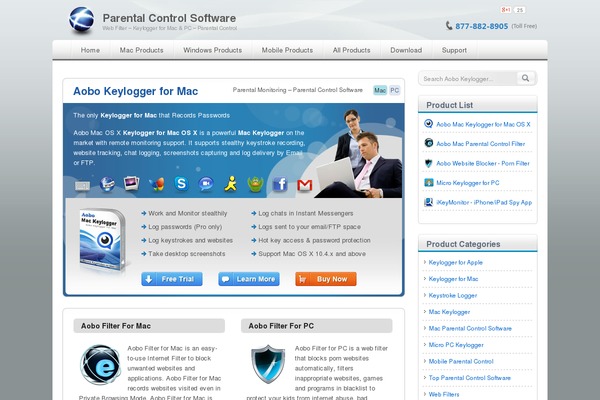This screenshot has height=400, width=600.
Task: Open Keystroke Logger category
Action: pyautogui.click(x=453, y=296)
